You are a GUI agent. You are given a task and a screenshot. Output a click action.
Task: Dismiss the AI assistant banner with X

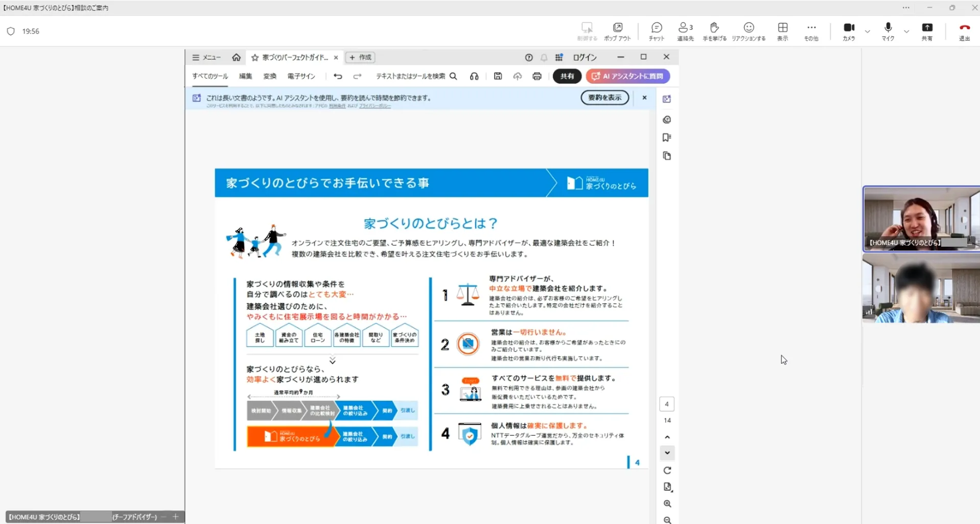pyautogui.click(x=644, y=98)
